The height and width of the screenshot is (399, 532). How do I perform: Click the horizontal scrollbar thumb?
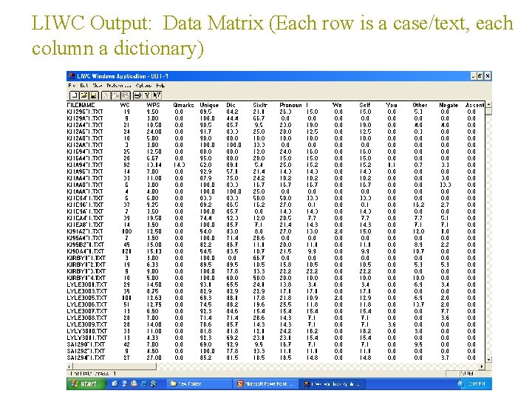pyautogui.click(x=115, y=366)
